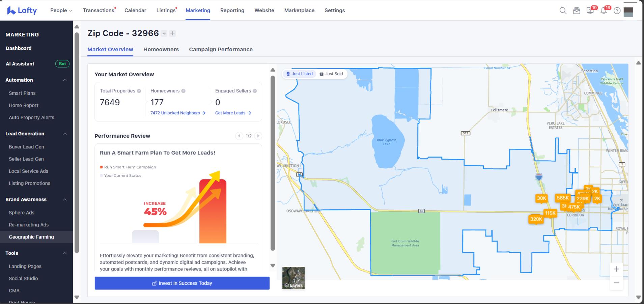Image resolution: width=644 pixels, height=304 pixels.
Task: Open the marketing Dashboard
Action: pyautogui.click(x=19, y=48)
